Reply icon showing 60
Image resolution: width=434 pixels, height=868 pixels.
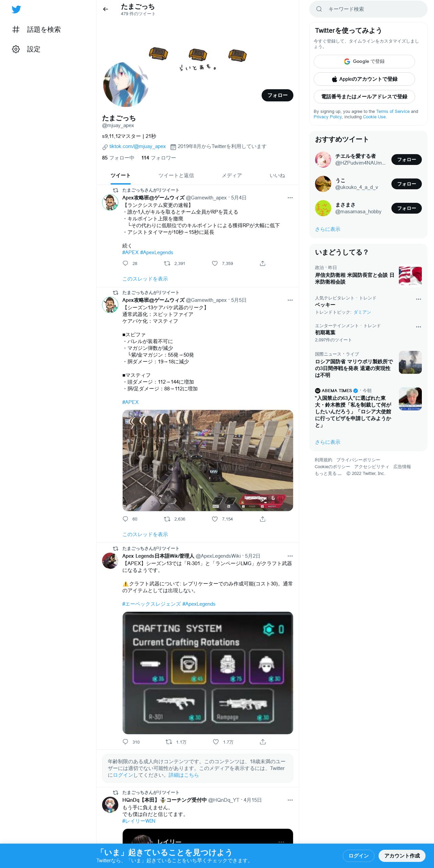[125, 519]
